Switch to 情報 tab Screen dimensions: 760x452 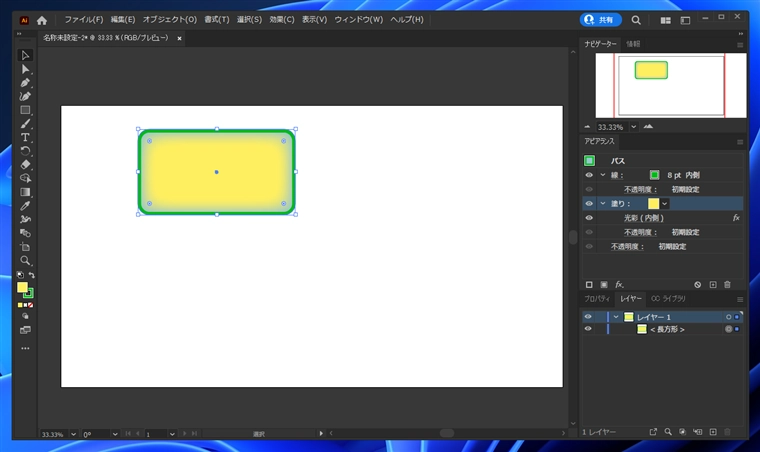point(633,44)
